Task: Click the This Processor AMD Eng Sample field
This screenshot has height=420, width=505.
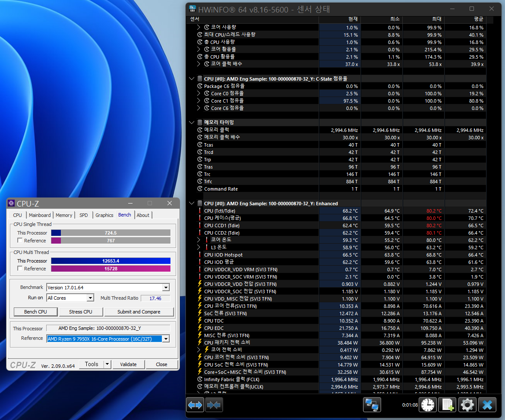Action: (x=108, y=328)
